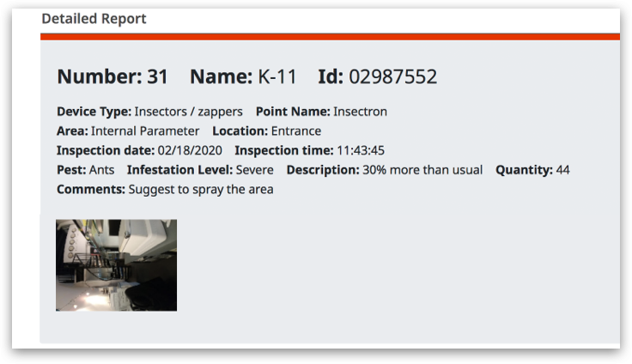632x364 pixels.
Task: Click the red divider bar under heading
Action: coord(330,37)
